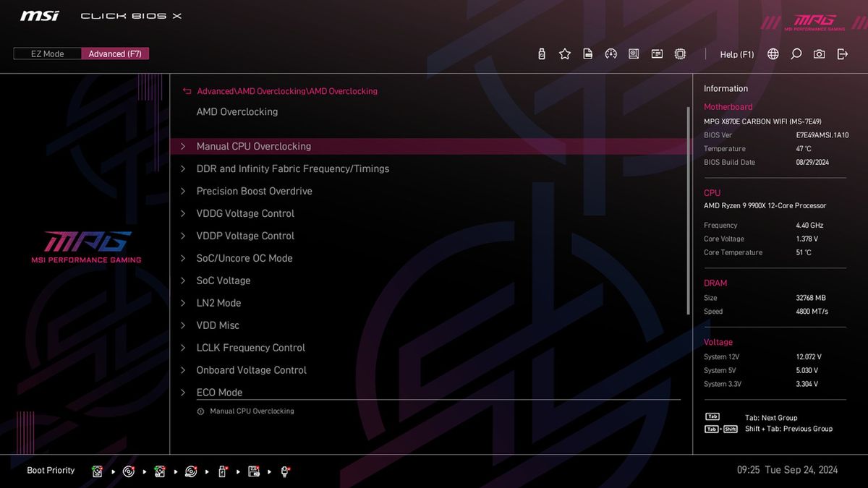This screenshot has height=488, width=868.
Task: Click the hardware monitor icon in the toolbar
Action: pos(634,54)
